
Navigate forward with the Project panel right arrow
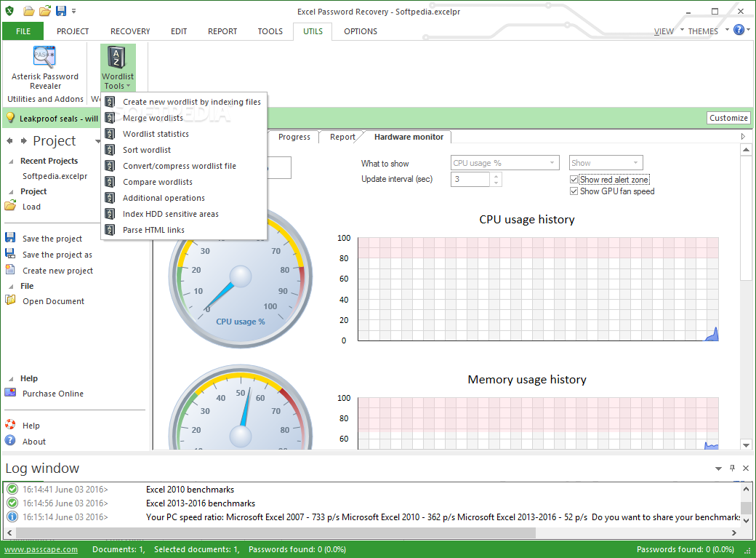click(x=23, y=141)
